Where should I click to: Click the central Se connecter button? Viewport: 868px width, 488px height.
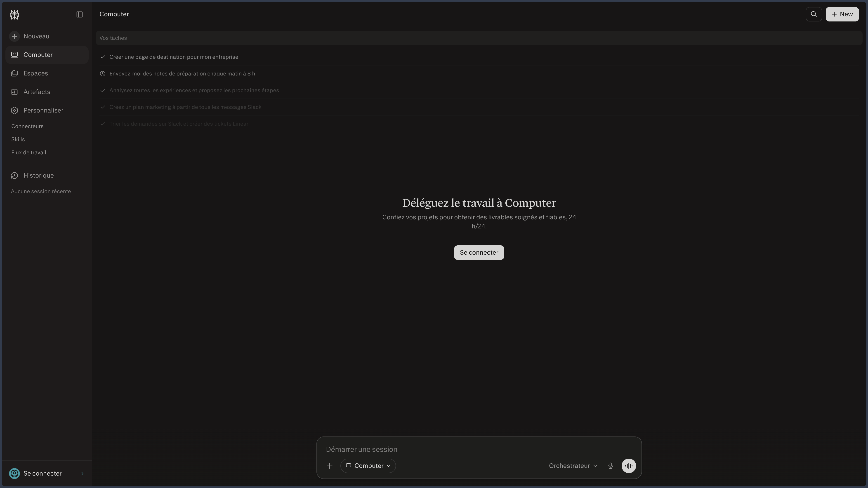[479, 253]
